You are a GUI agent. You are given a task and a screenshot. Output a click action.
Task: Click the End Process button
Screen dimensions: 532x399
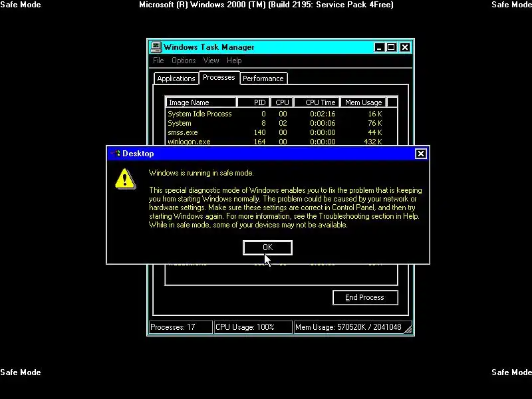(x=365, y=297)
